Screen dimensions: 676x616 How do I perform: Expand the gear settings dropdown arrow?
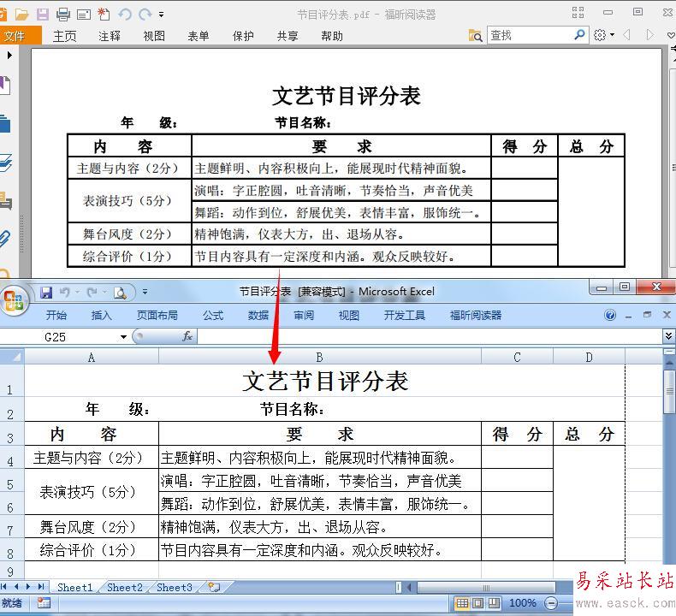(612, 35)
